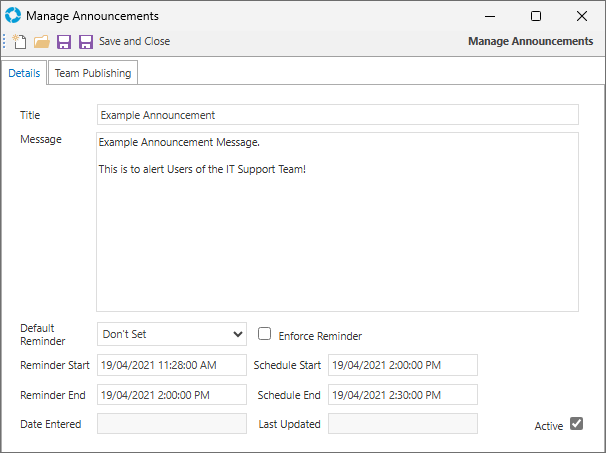
Task: Click the New announcement document icon
Action: [x=19, y=41]
